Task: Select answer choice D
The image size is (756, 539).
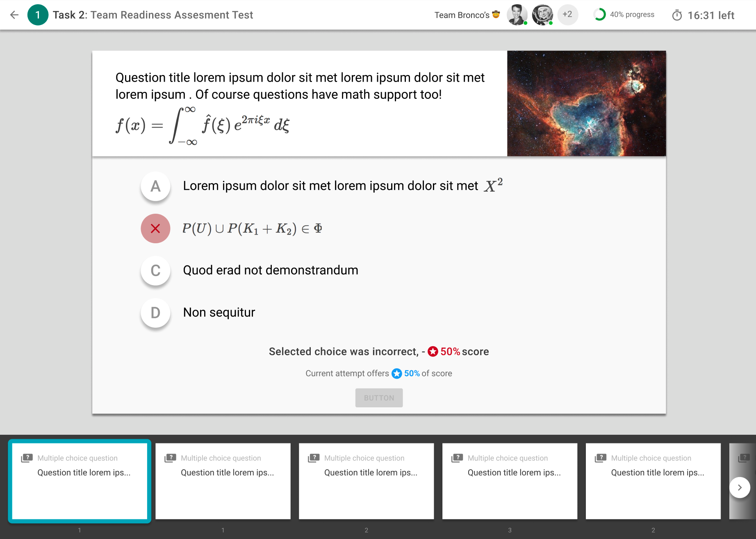Action: click(155, 313)
